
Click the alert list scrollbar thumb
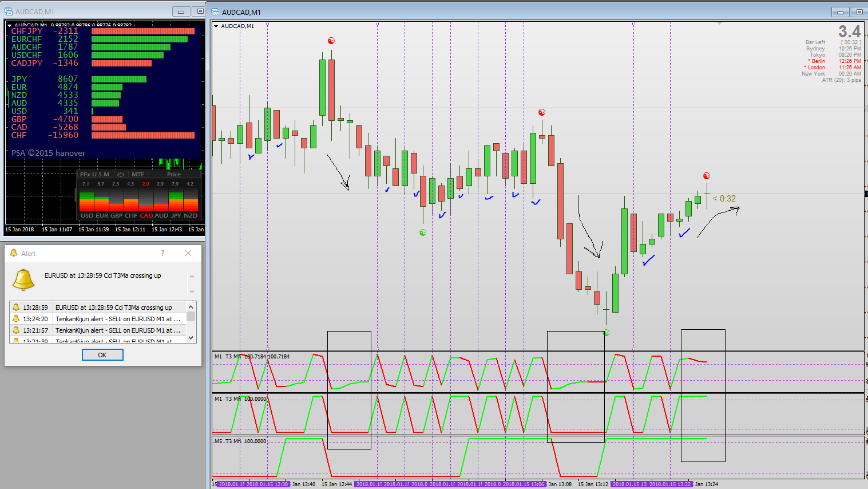[191, 317]
